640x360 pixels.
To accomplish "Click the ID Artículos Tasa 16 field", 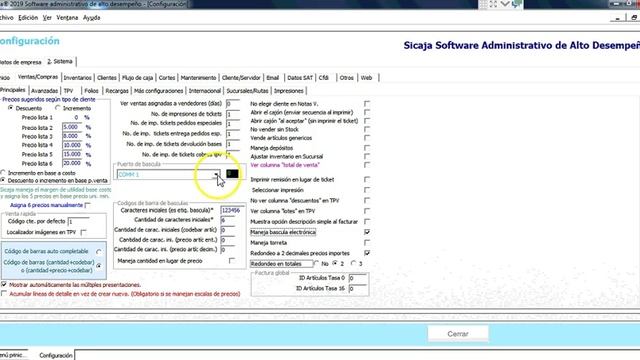I will [x=358, y=289].
